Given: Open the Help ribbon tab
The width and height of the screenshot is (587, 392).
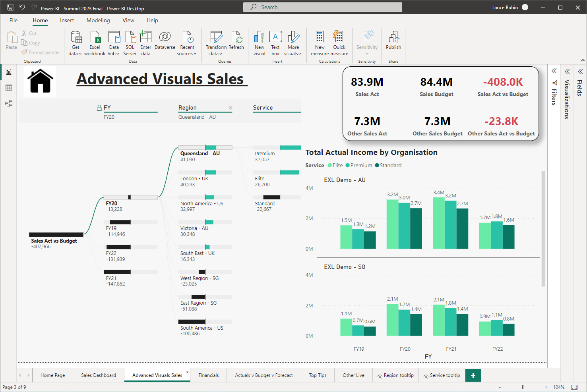Looking at the screenshot, I should tap(152, 20).
